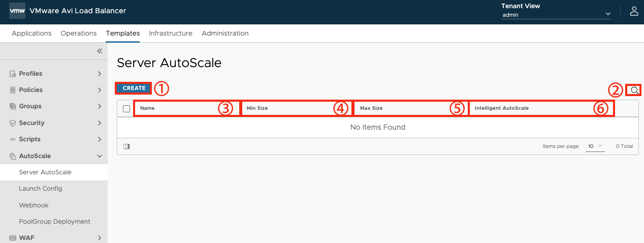Go to the Administration tab
The width and height of the screenshot is (644, 243).
coord(225,33)
